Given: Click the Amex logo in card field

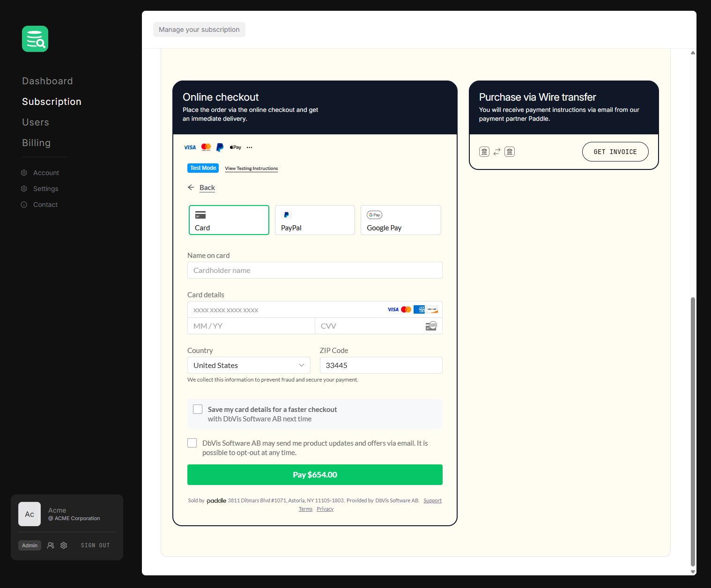Looking at the screenshot, I should pos(419,309).
